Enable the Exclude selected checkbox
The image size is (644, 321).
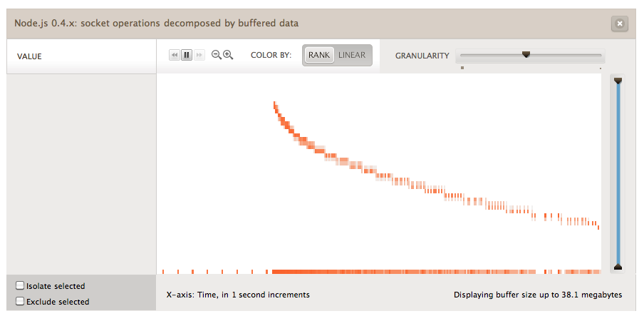pos(20,301)
